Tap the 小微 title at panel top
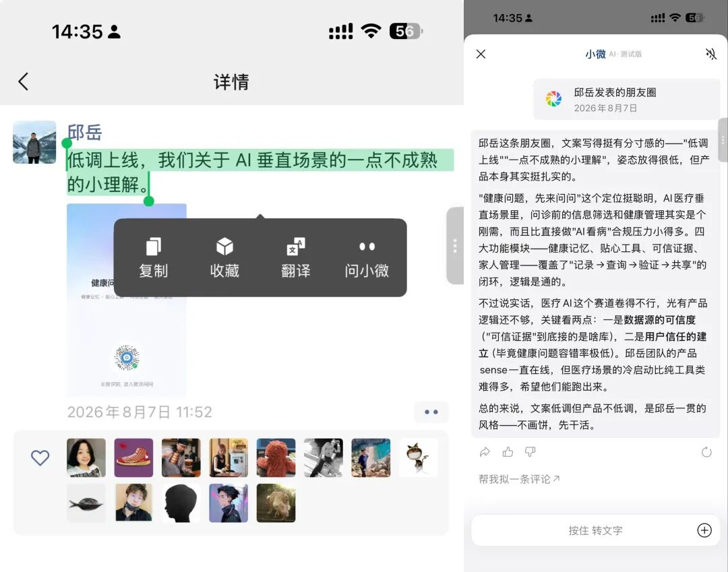The width and height of the screenshot is (728, 572). click(595, 55)
